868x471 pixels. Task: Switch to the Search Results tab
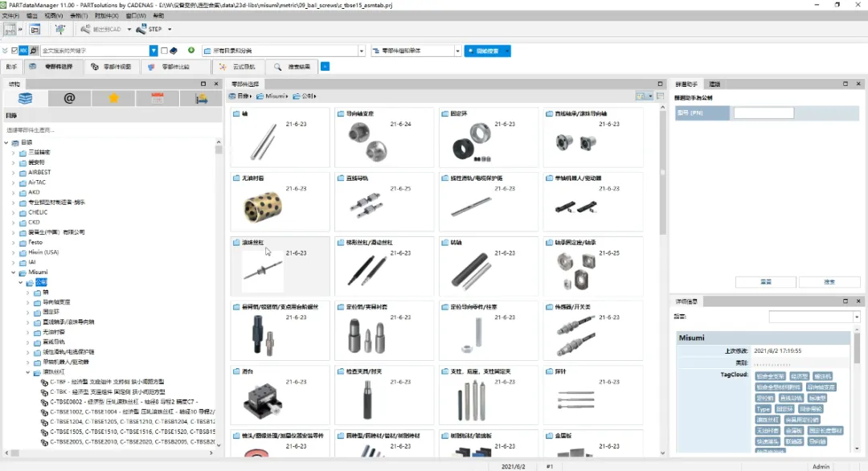[x=293, y=67]
